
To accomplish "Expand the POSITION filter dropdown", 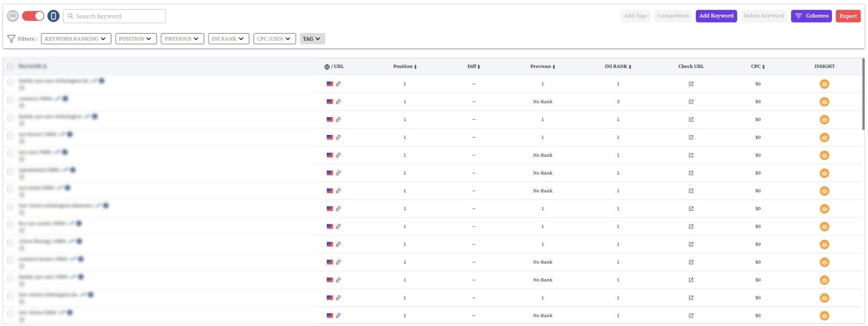I will [x=136, y=39].
